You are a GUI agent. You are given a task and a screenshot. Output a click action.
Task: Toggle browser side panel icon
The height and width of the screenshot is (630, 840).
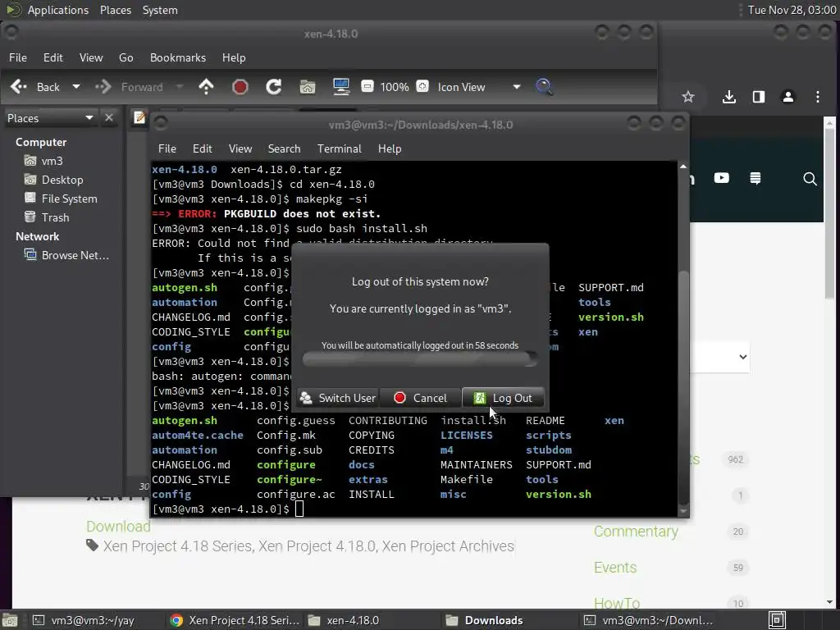(x=759, y=97)
